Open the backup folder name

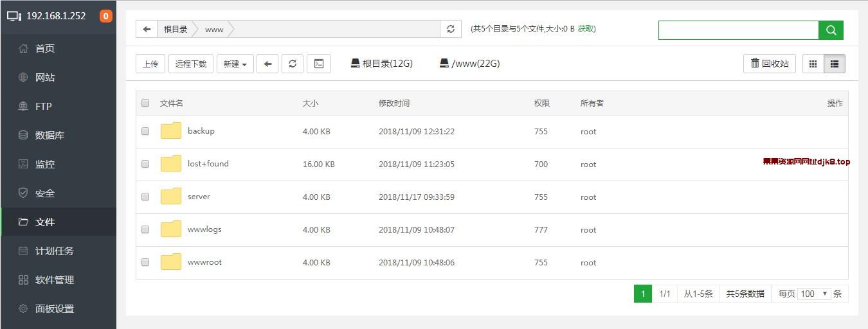point(201,131)
